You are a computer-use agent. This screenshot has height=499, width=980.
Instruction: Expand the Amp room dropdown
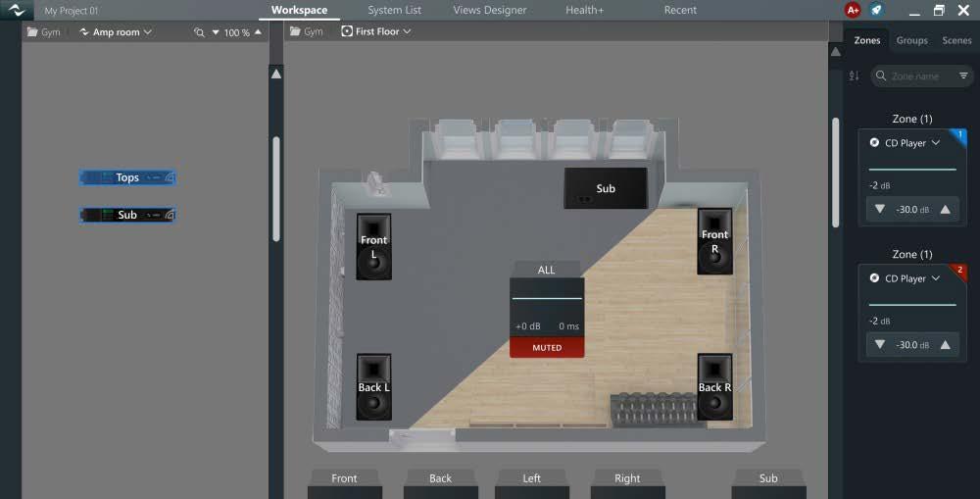coord(148,32)
